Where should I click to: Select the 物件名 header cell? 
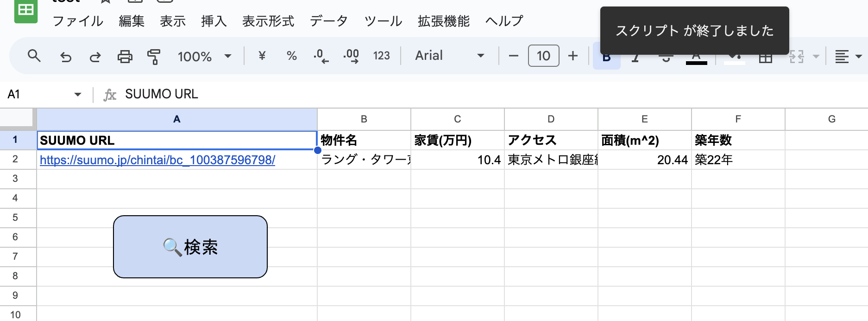[364, 140]
